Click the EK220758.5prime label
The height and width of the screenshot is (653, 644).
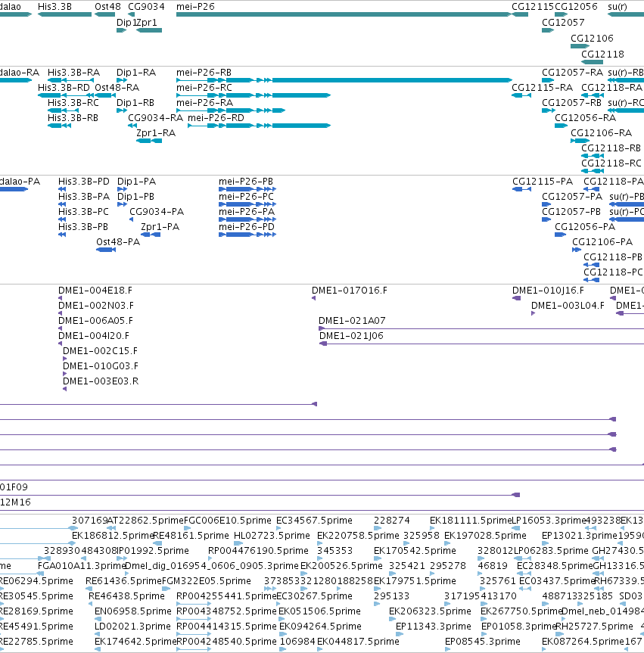358,536
